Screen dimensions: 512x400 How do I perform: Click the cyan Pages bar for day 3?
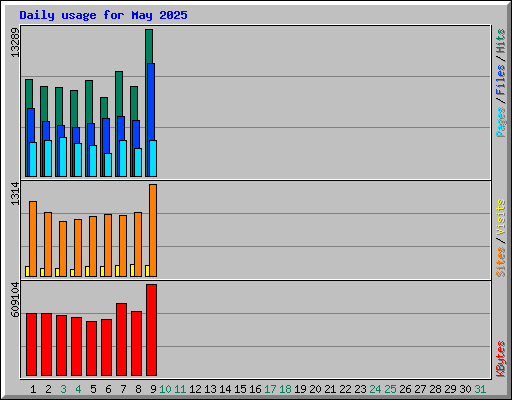point(63,157)
